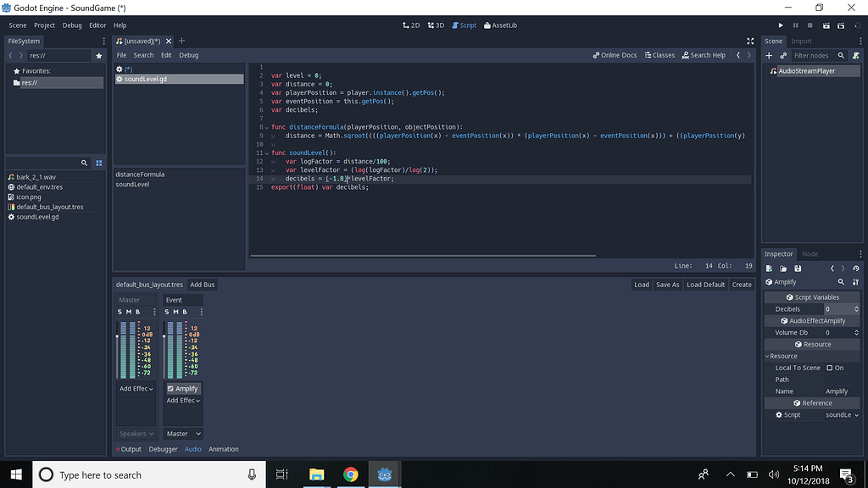Image resolution: width=868 pixels, height=488 pixels.
Task: Adjust the Decibels value stepper
Action: pyautogui.click(x=856, y=309)
